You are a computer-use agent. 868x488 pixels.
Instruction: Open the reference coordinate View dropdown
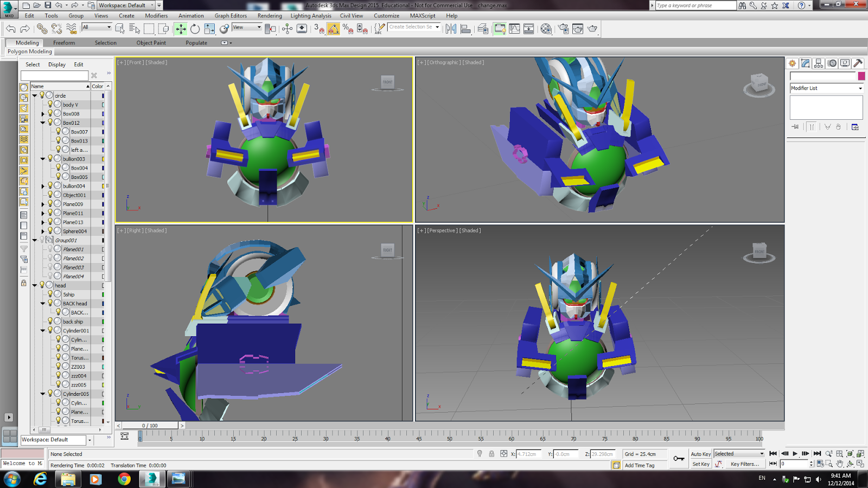point(247,27)
